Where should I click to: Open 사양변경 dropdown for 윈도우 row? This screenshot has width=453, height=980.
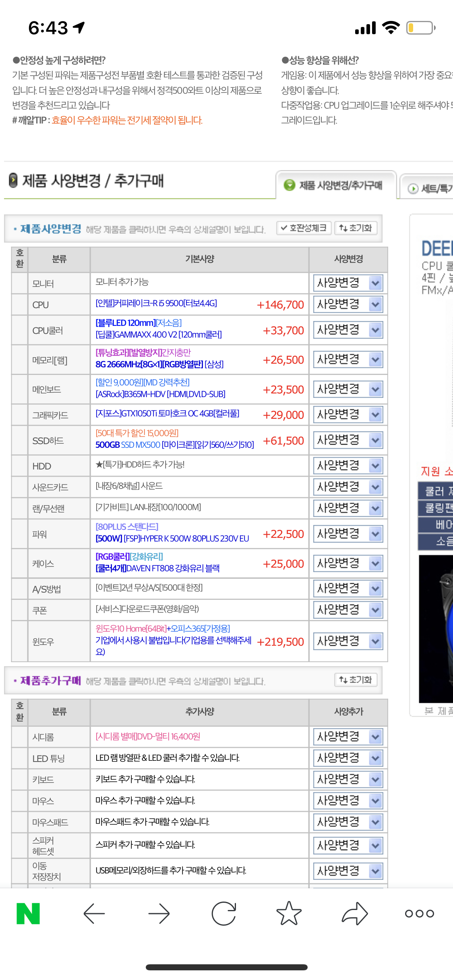click(x=348, y=641)
